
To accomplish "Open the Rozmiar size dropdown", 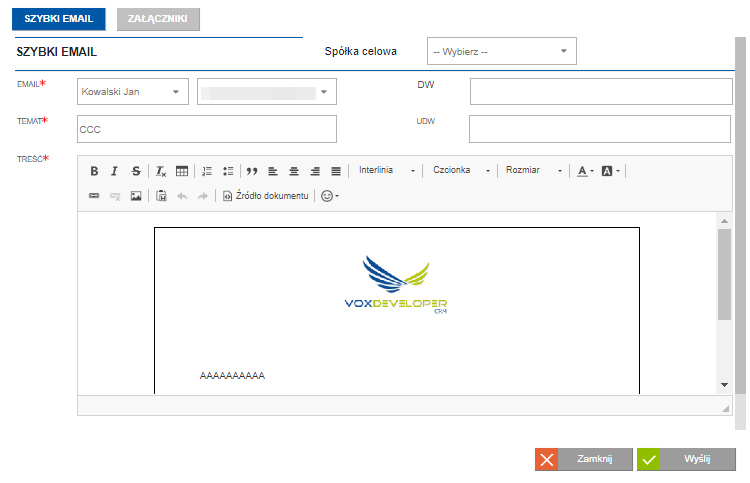I will 534,170.
